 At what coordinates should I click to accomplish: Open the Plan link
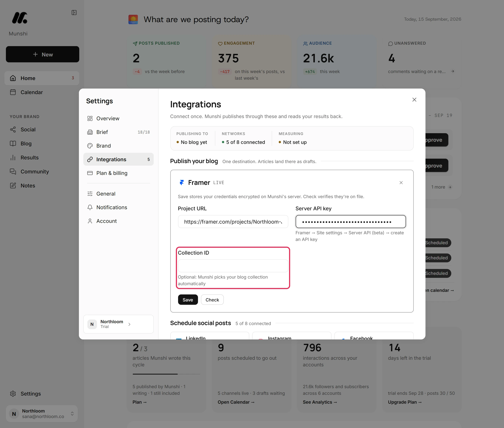click(140, 402)
